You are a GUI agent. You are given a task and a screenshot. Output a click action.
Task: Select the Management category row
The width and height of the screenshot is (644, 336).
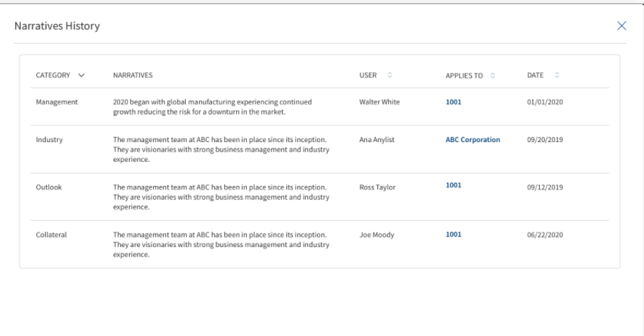[x=320, y=107]
